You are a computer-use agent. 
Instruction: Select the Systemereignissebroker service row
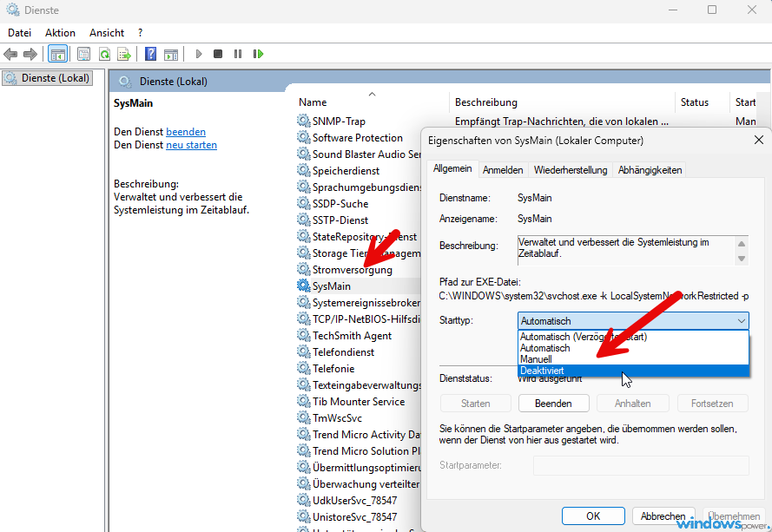(359, 303)
